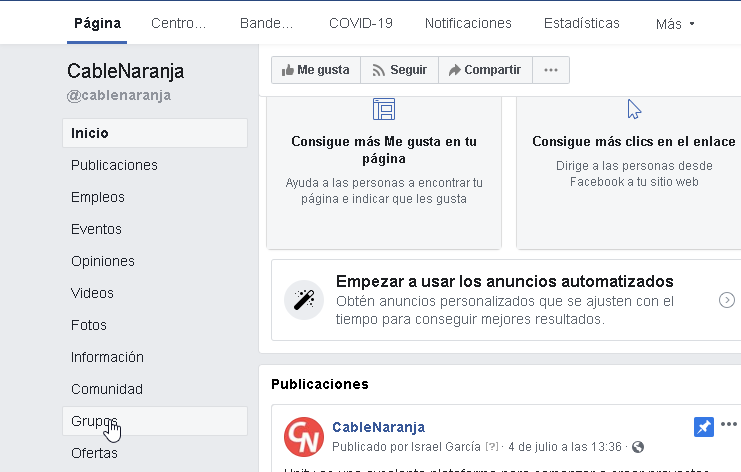Screen dimensions: 741x472
Task: Click the post timestamp 4 de julio
Action: (565, 447)
